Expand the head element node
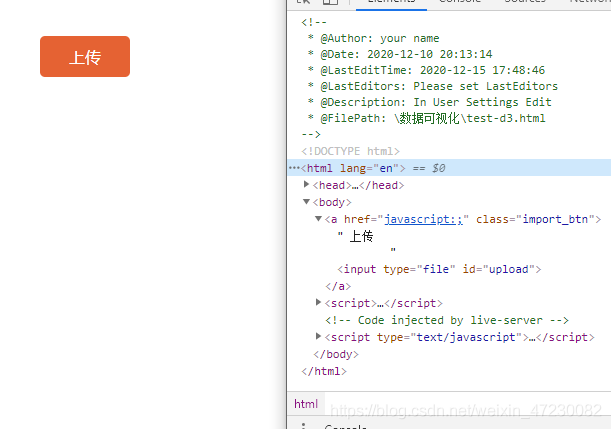The height and width of the screenshot is (429, 611). coord(306,184)
